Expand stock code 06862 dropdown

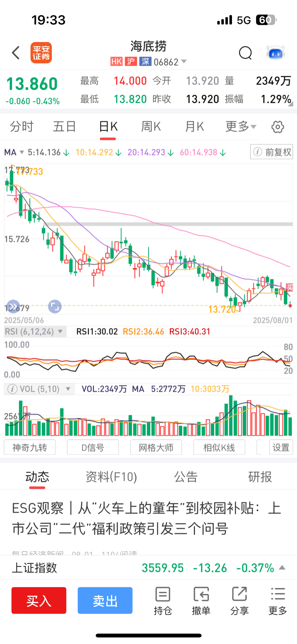point(184,62)
